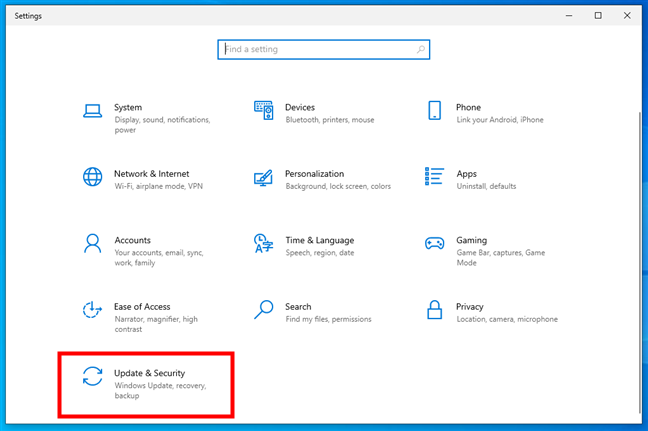This screenshot has width=648, height=431.
Task: Click the magnifier icon in the search box
Action: (x=421, y=50)
